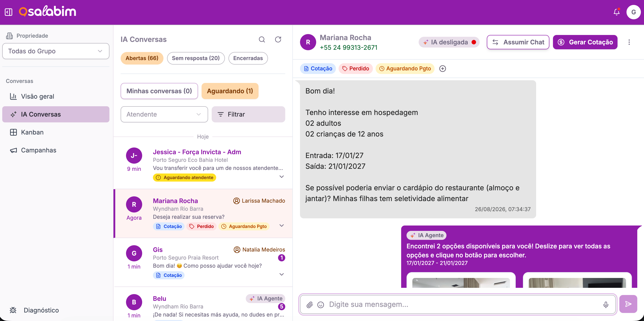Open Diagnóstico in the sidebar

pyautogui.click(x=56, y=310)
